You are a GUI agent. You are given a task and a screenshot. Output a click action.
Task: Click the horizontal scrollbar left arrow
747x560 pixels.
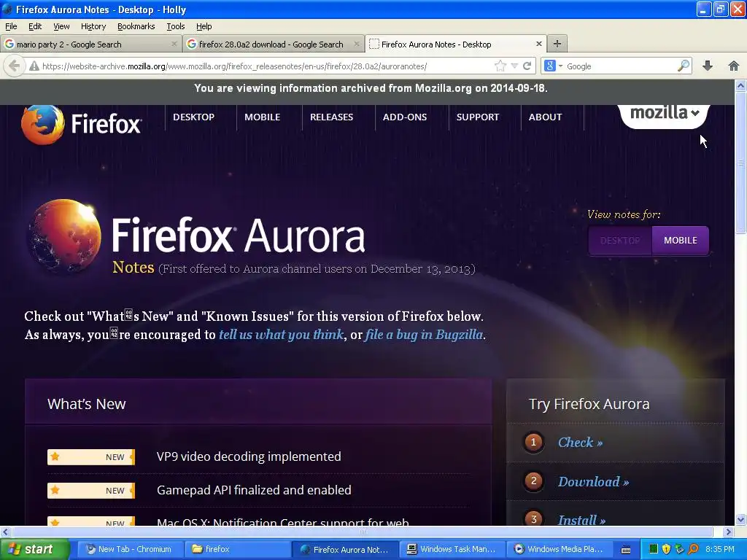pos(5,532)
